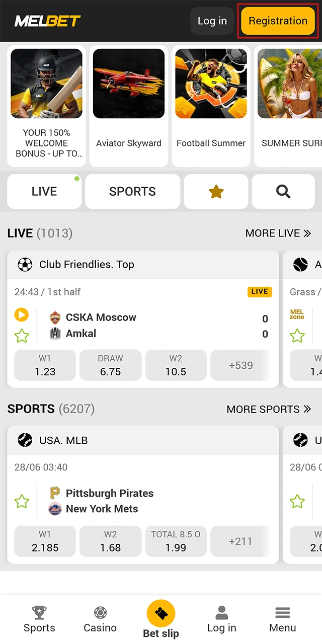The width and height of the screenshot is (322, 644).
Task: Favorite the CSKA Moscow vs Amkal match
Action: click(22, 336)
